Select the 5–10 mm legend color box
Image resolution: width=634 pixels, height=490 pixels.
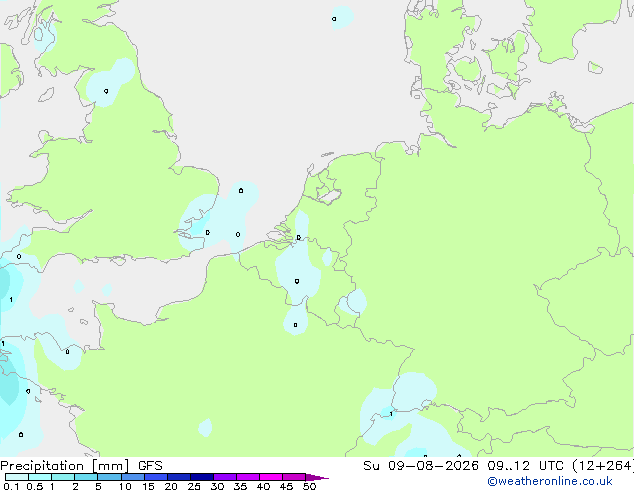click(x=109, y=477)
